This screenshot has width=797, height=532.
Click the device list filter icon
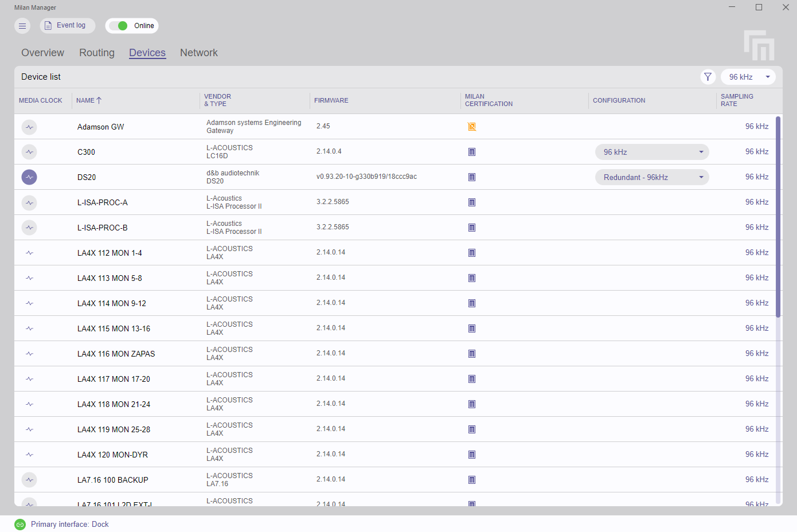(708, 77)
